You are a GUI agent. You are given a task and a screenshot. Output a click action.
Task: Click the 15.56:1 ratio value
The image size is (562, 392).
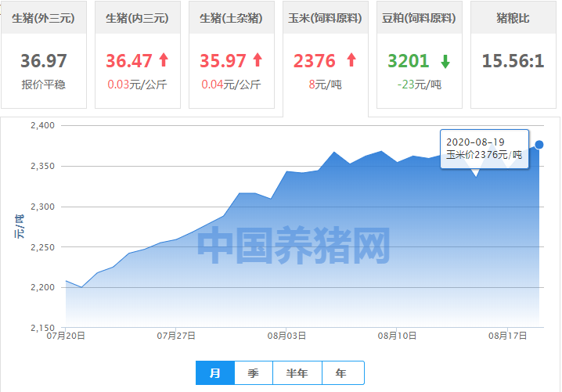512,61
